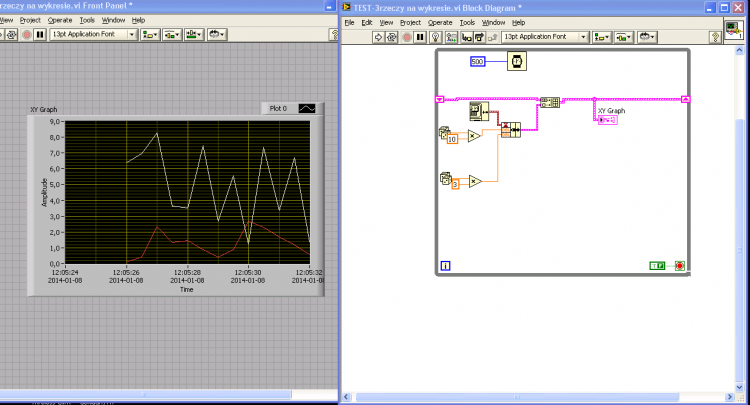This screenshot has height=405, width=750.
Task: Click the Plot 0 legend line swatch
Action: [x=307, y=109]
